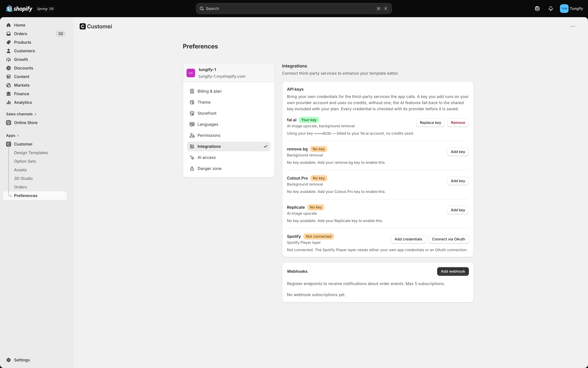This screenshot has width=588, height=368.
Task: Click the Storefront shop icon in Preferences menu
Action: coord(192,113)
